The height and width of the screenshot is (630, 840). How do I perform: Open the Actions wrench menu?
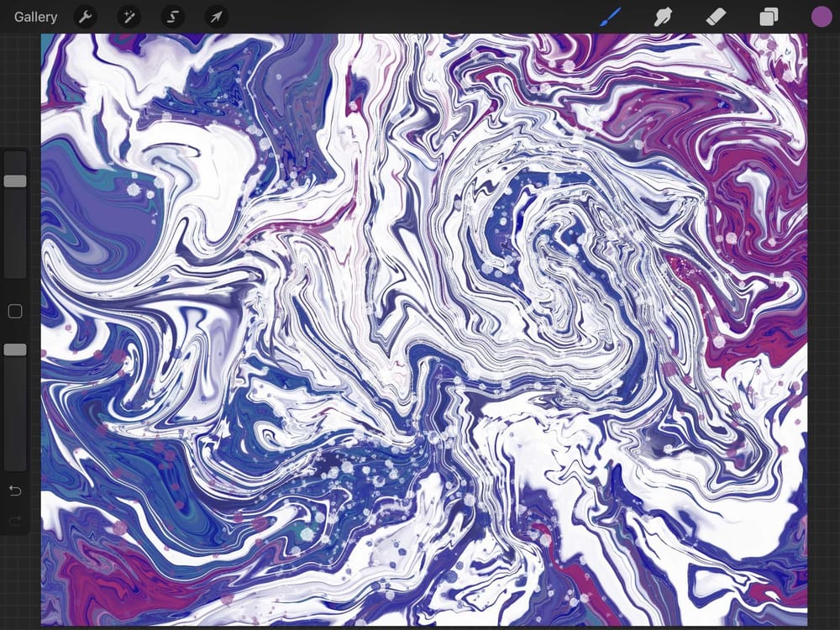pos(85,17)
